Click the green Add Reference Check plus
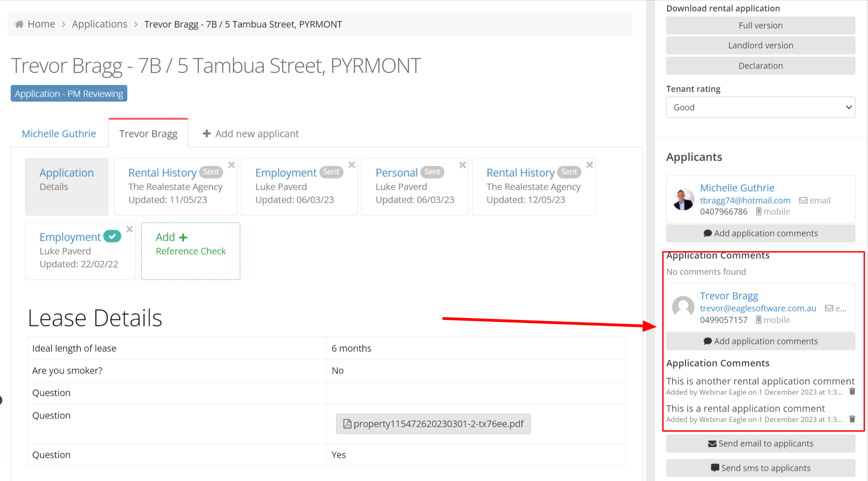This screenshot has width=868, height=481. (183, 237)
